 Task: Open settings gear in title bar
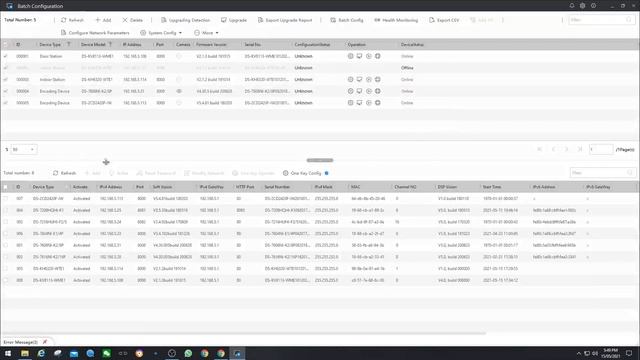pos(582,6)
